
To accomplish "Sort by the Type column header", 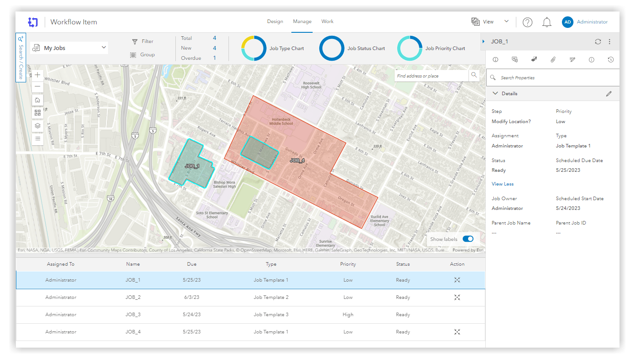I will (271, 264).
